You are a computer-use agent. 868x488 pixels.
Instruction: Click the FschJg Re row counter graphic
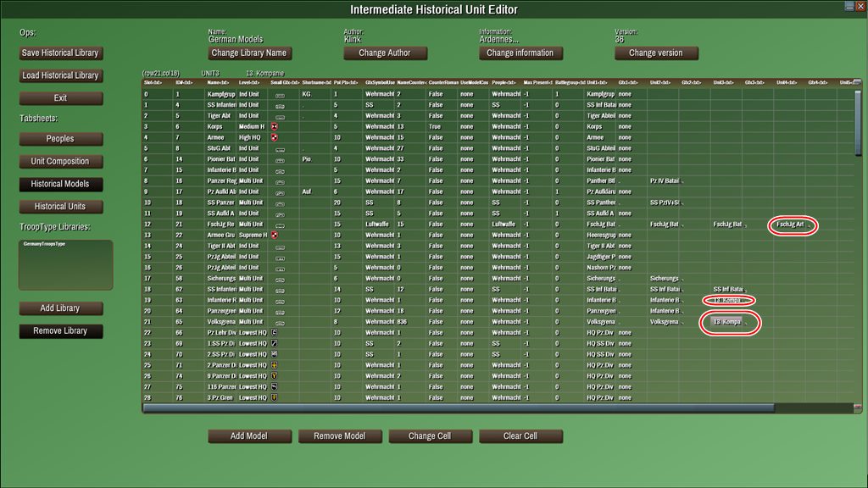(280, 225)
